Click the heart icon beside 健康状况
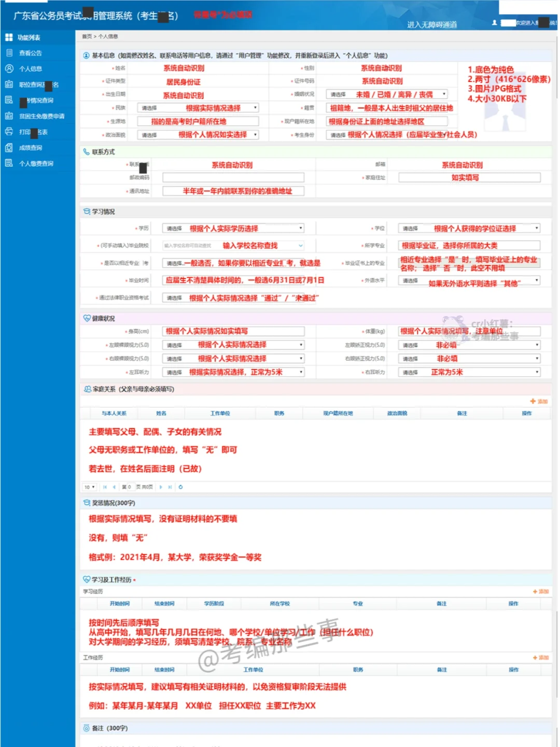560x747 pixels. (x=87, y=318)
